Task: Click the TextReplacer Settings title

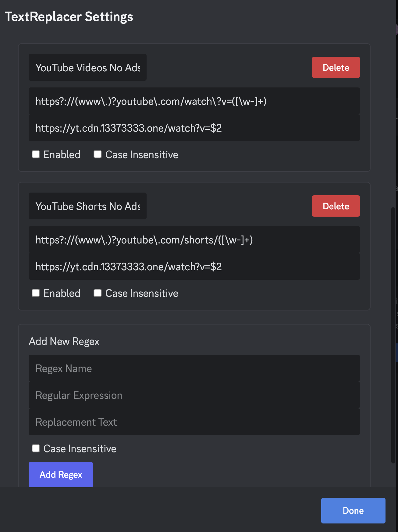Action: click(x=69, y=17)
